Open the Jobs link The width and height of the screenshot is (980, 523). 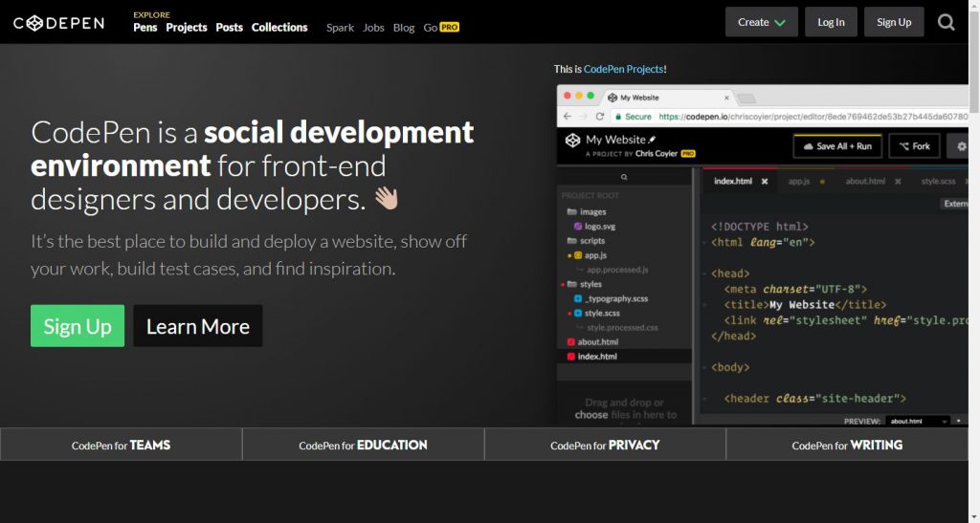pos(373,28)
